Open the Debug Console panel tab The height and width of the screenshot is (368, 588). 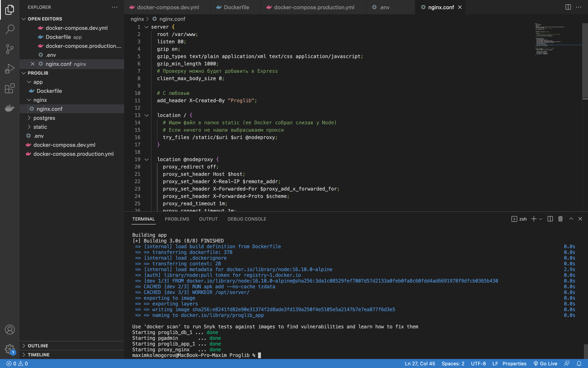(x=247, y=219)
